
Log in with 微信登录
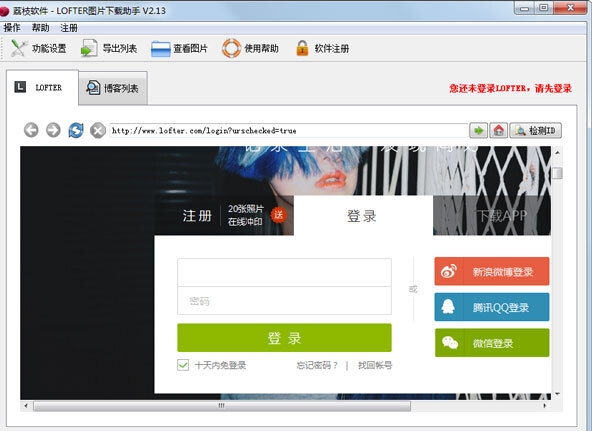click(492, 343)
